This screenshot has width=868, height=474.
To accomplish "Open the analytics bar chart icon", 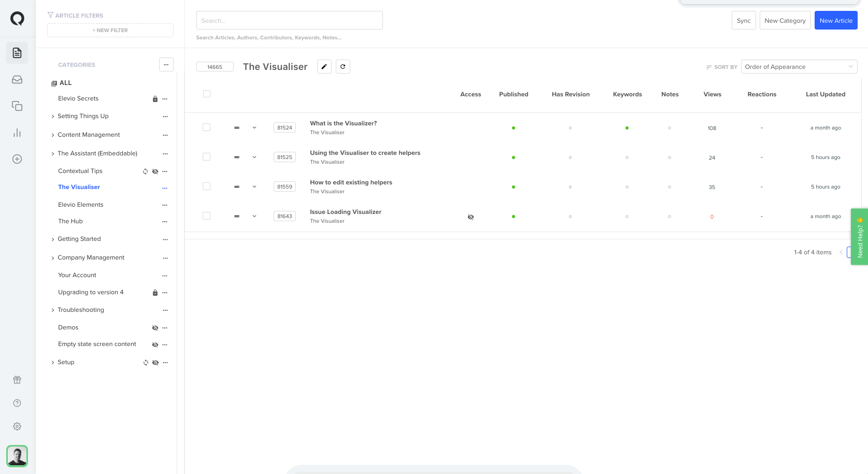I will 17,133.
